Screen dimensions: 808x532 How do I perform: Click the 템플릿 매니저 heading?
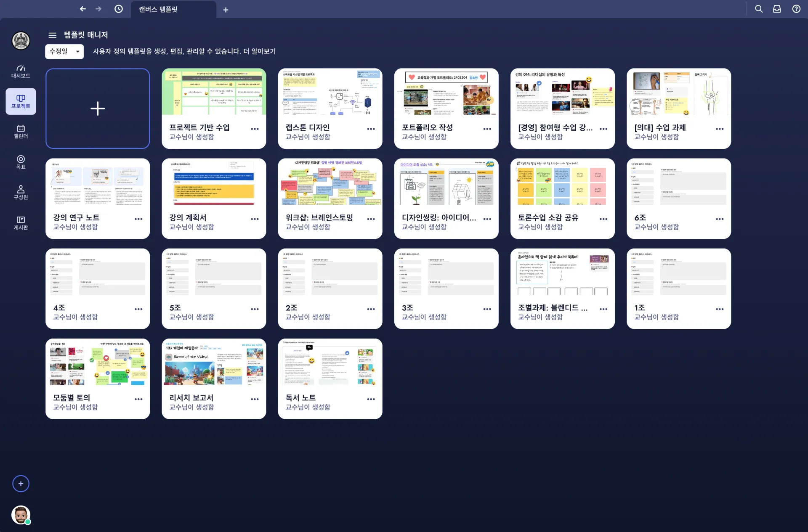(x=86, y=35)
